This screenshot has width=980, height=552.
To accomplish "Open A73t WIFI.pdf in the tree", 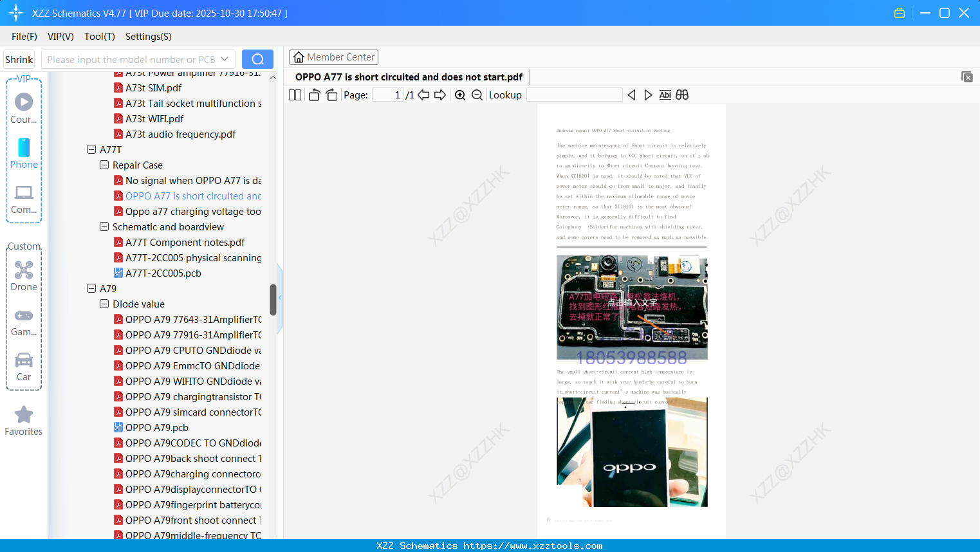I will [x=149, y=119].
